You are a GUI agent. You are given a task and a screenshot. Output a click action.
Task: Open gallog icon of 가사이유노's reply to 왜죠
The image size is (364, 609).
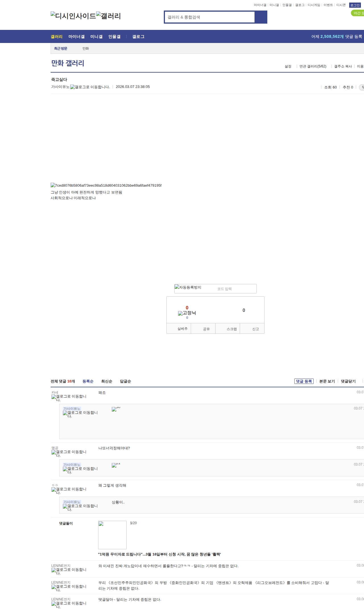(80, 414)
